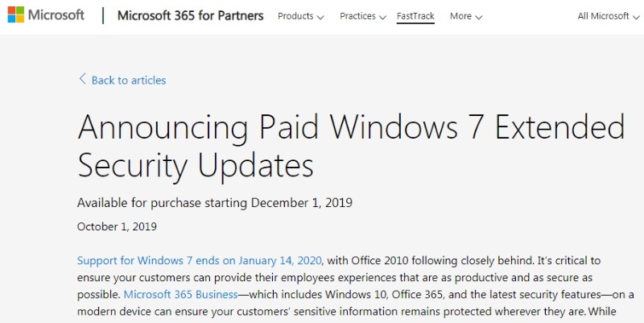The height and width of the screenshot is (323, 644).
Task: Go to the FastTrack tab
Action: 415,16
